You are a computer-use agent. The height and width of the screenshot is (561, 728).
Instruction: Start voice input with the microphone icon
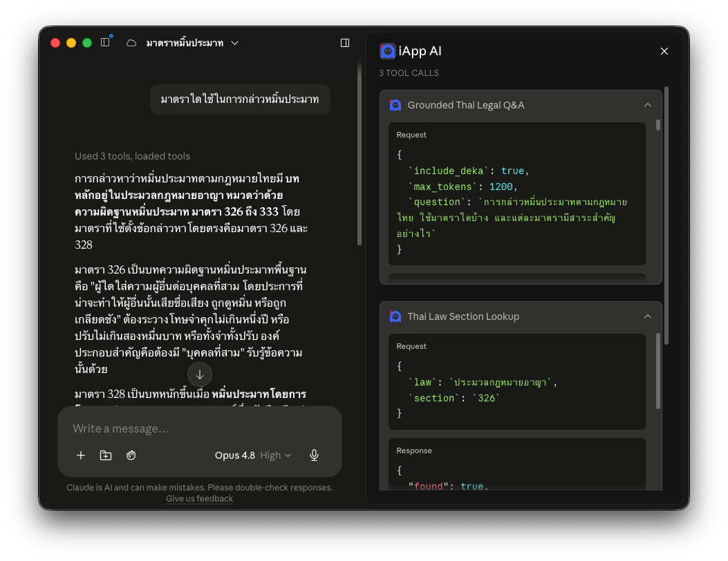pos(315,455)
